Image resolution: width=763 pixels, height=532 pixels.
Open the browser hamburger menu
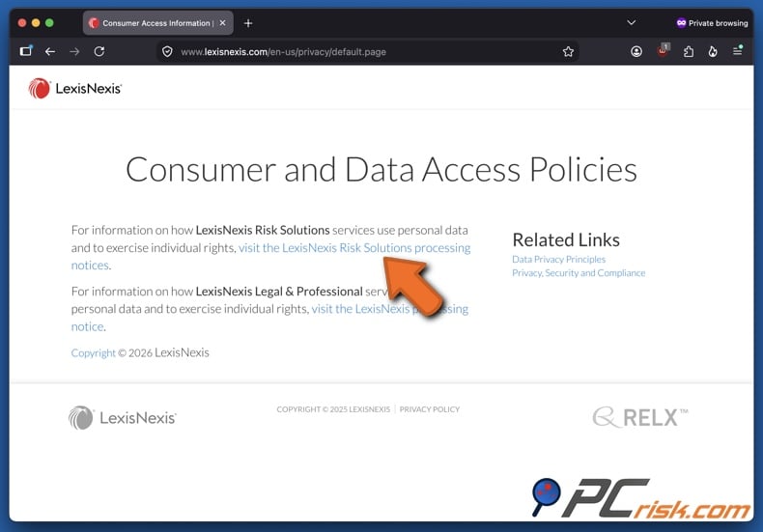pos(738,50)
